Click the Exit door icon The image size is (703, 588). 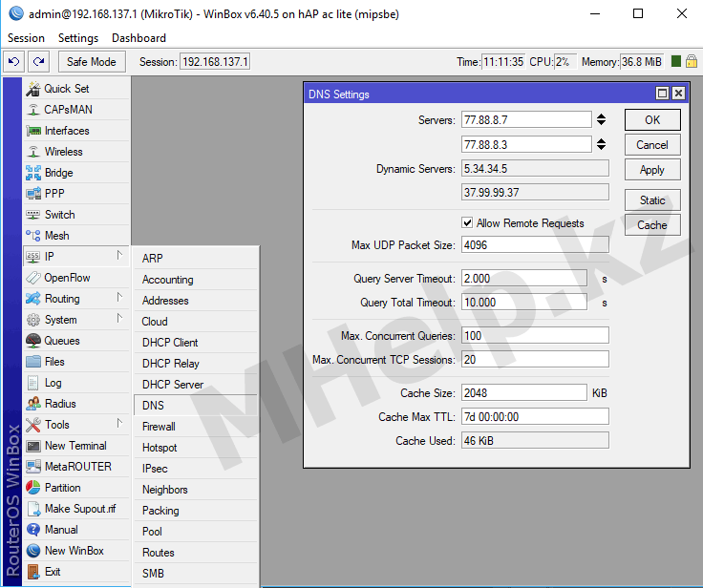[33, 572]
